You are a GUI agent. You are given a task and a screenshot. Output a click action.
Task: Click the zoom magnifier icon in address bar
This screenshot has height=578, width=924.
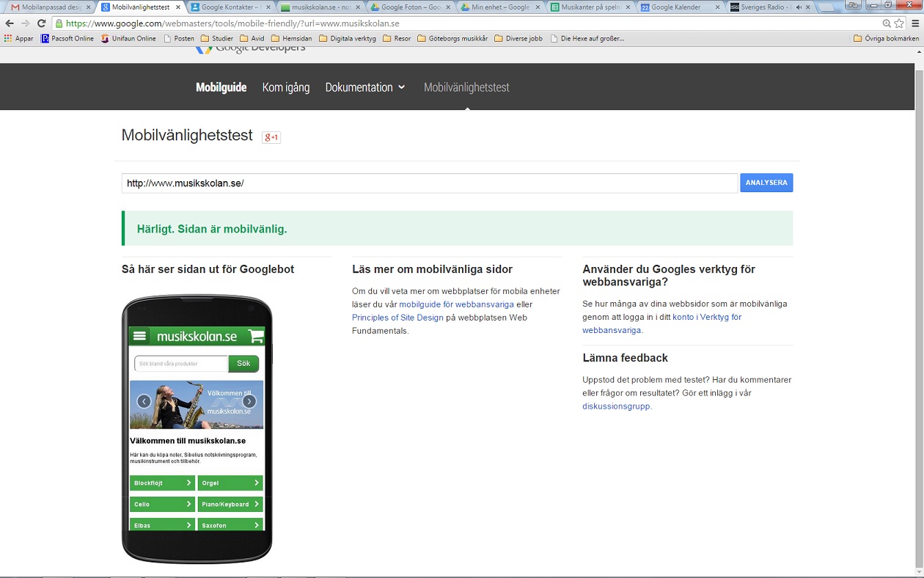point(887,23)
